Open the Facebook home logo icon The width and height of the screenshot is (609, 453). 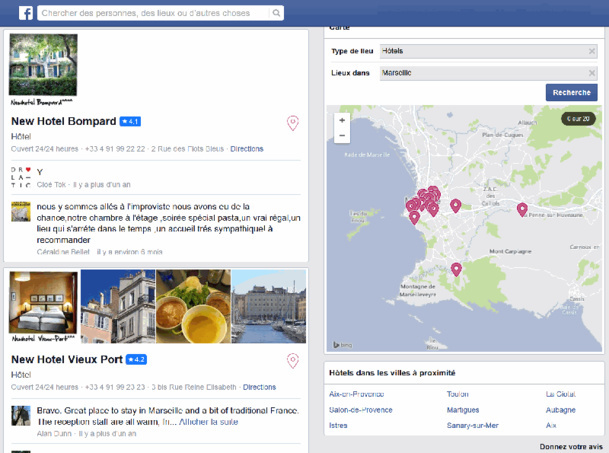[26, 13]
